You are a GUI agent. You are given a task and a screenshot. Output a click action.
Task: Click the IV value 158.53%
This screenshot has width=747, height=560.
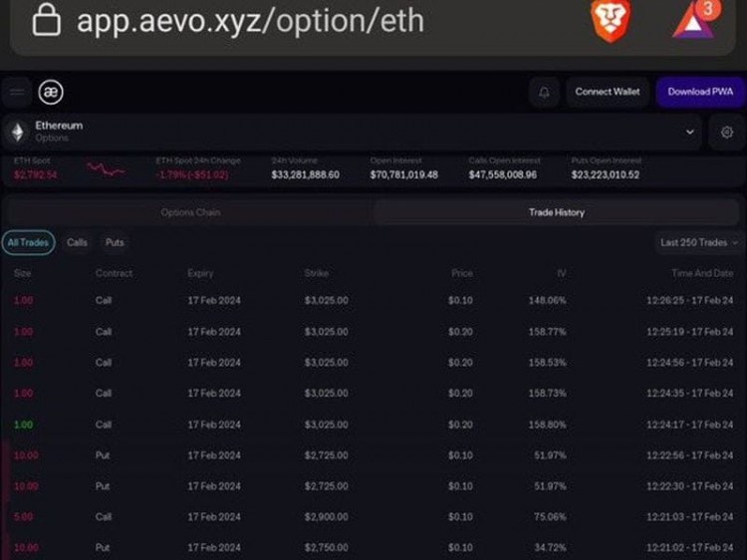(548, 363)
